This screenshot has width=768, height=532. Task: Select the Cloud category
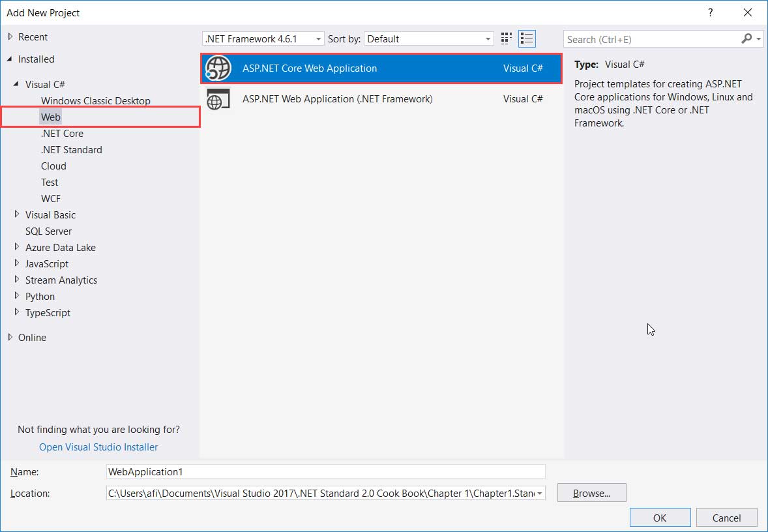(53, 166)
